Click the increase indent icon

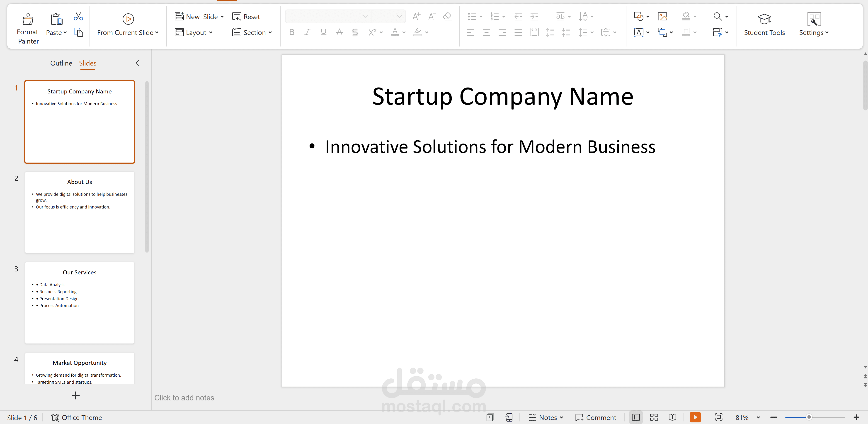pyautogui.click(x=534, y=16)
